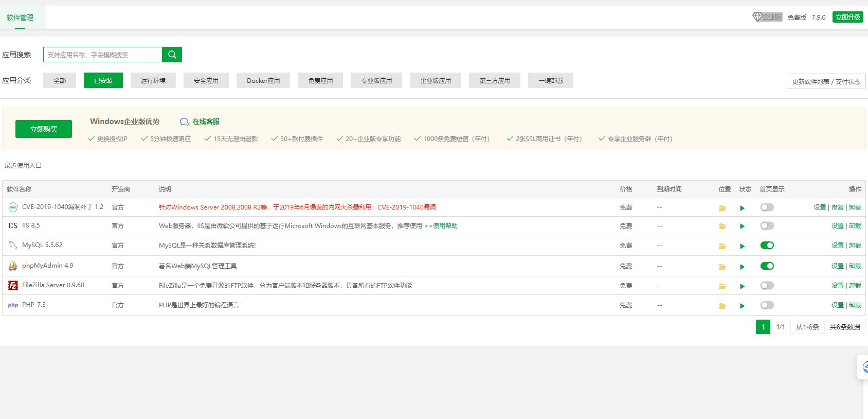Open 设置 for MySQL 5.5.62
Viewport: 868px width, 419px height.
tap(838, 246)
